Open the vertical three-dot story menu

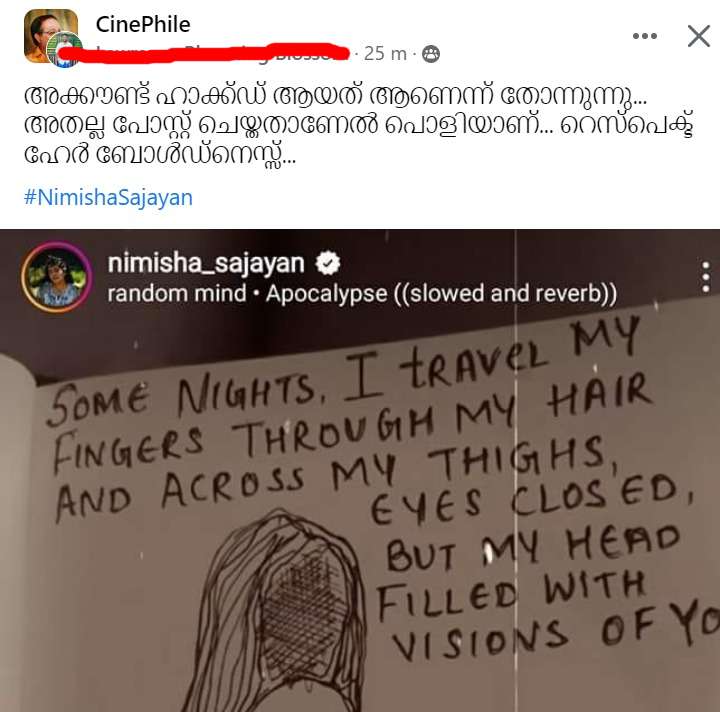706,277
